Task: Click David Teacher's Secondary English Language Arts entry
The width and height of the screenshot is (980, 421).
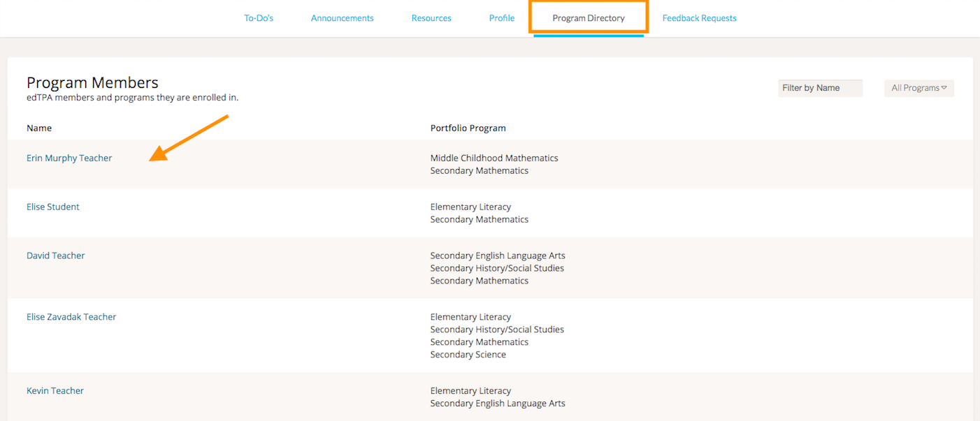Action: [498, 256]
